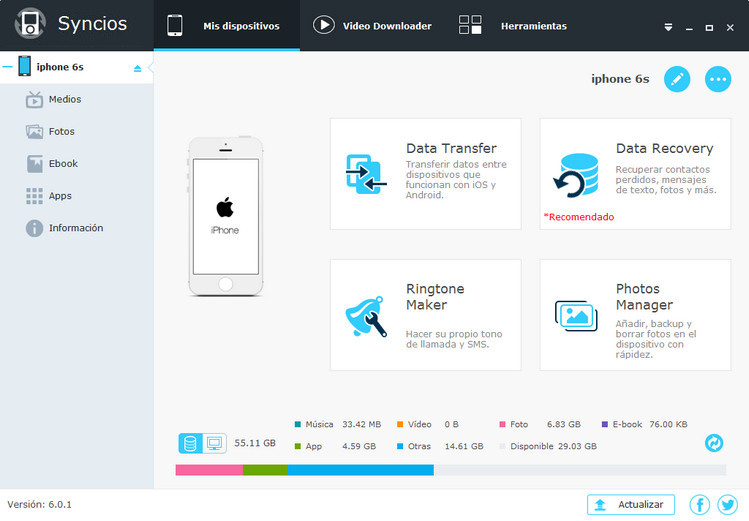Open Apps in the sidebar
This screenshot has width=749, height=521.
click(76, 196)
